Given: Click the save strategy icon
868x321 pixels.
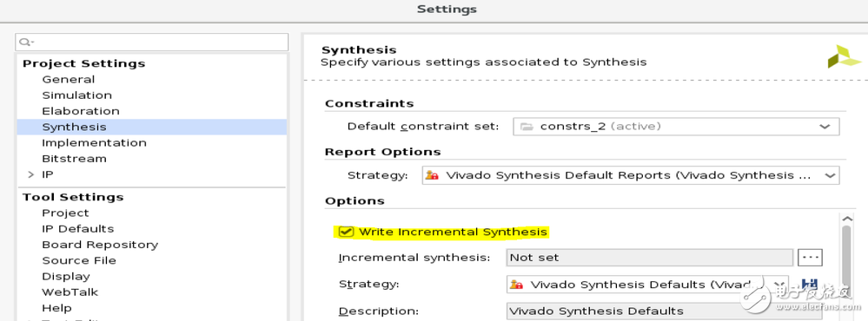Looking at the screenshot, I should click(x=809, y=285).
